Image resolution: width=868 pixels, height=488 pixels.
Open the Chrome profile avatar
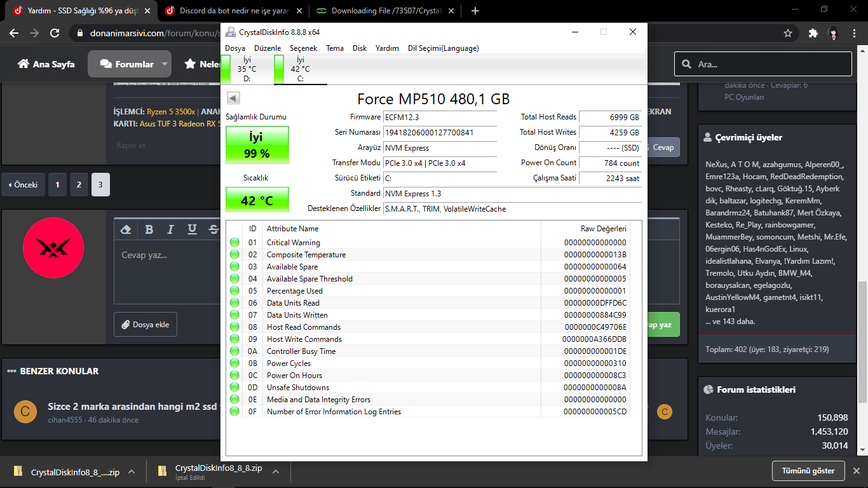(832, 33)
